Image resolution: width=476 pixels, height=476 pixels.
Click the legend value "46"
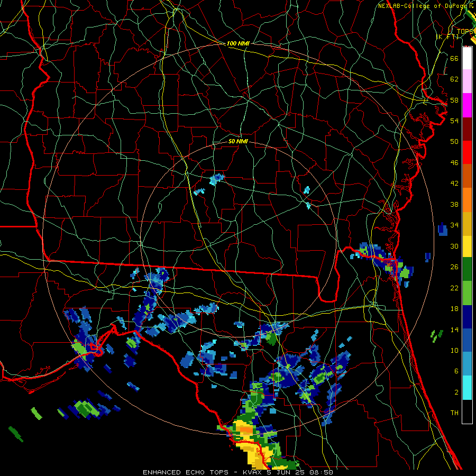[454, 163]
